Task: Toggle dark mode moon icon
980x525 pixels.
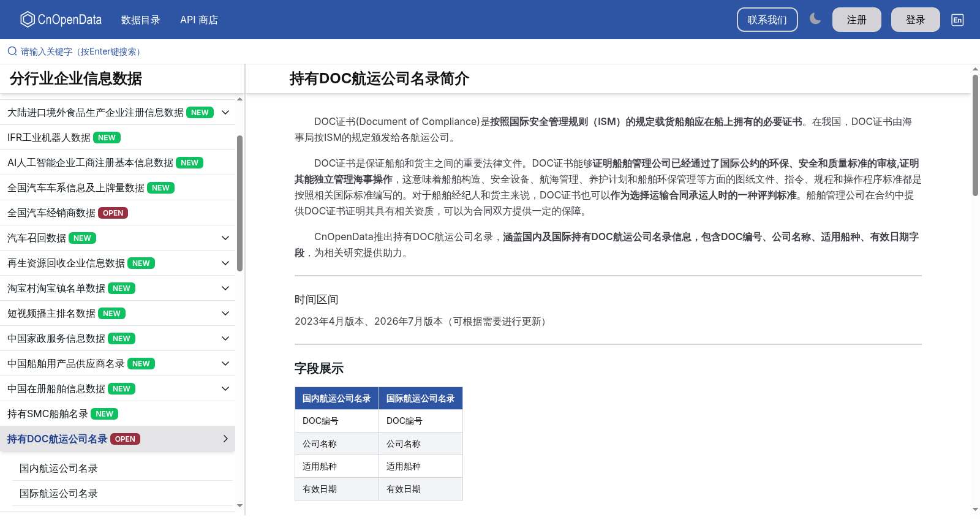Action: point(815,19)
